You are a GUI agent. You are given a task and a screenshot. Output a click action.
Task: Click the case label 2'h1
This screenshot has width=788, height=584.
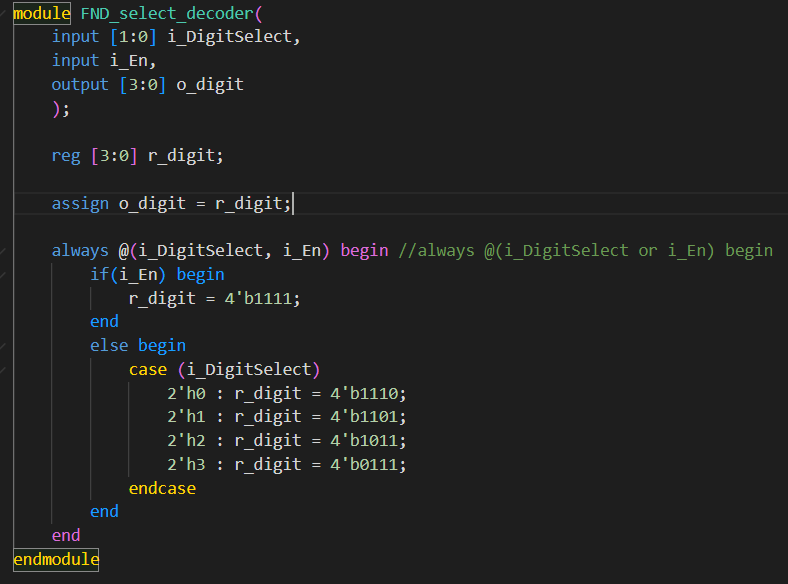click(x=186, y=417)
